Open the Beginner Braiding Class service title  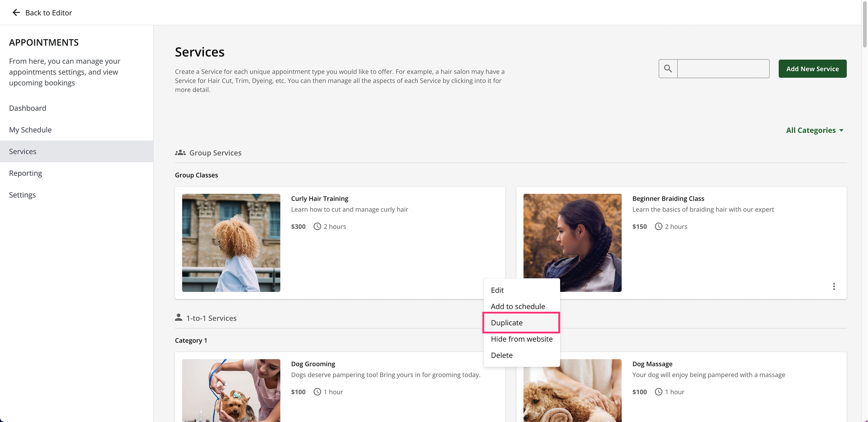(668, 198)
